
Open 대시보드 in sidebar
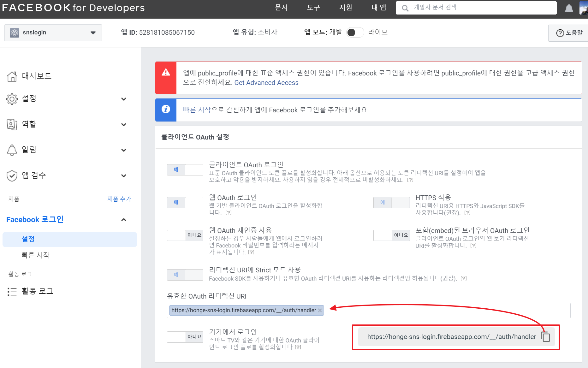pos(37,76)
